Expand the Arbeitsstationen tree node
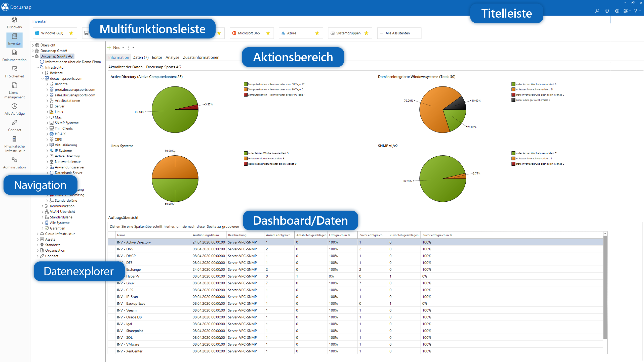Image resolution: width=644 pixels, height=362 pixels. 47,101
